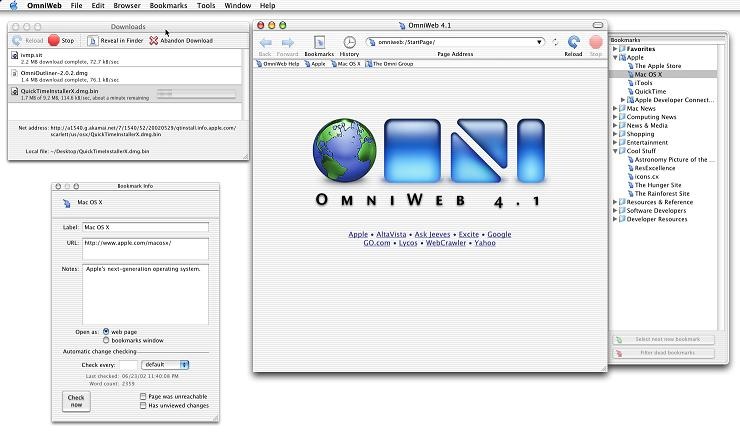Screen dimensions: 740x445
Task: Open the Apple menu
Action: [13, 6]
